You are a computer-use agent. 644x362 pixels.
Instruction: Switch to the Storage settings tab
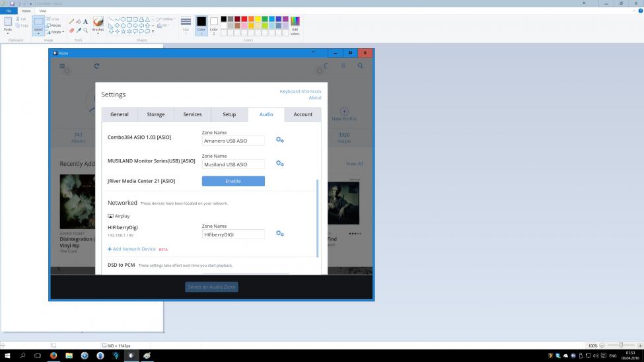156,115
